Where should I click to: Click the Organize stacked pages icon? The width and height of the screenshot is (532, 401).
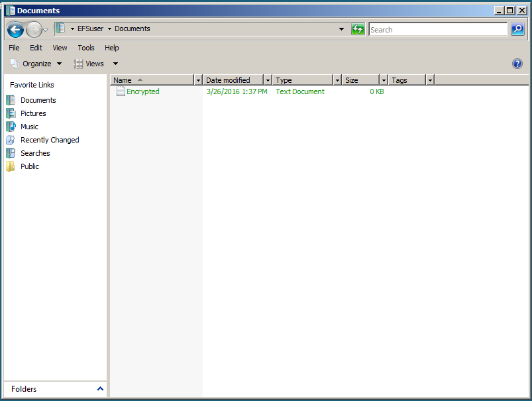tap(15, 64)
